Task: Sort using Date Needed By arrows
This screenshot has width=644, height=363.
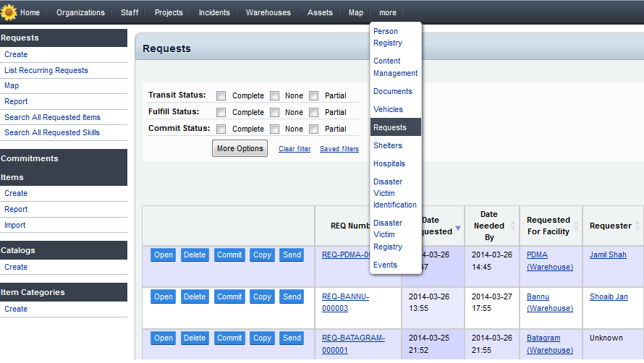Action: click(514, 226)
